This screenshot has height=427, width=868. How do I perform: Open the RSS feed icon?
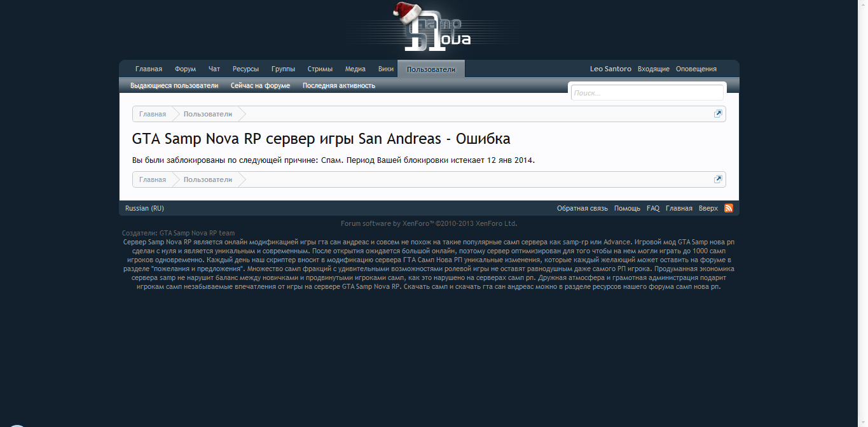pos(729,208)
